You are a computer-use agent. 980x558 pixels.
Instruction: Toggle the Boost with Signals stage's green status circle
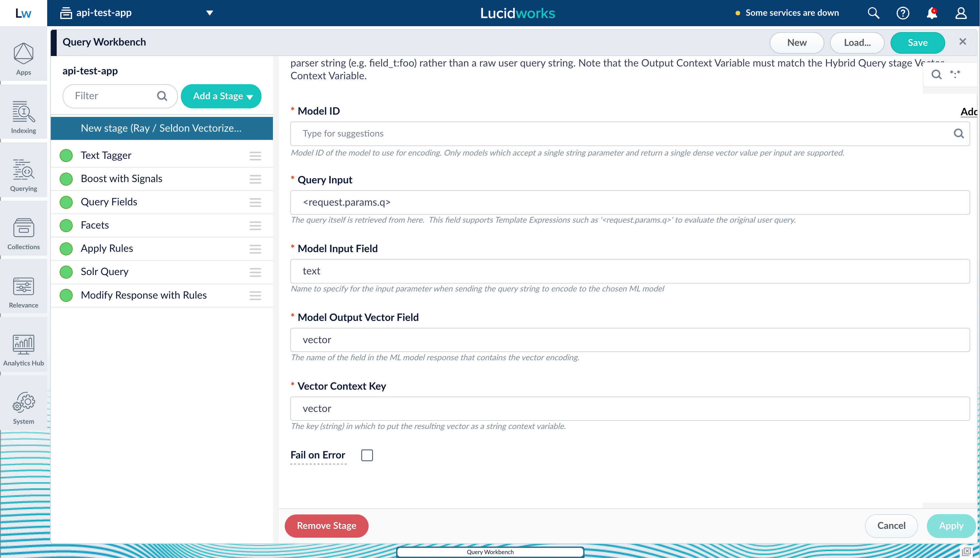pyautogui.click(x=66, y=179)
